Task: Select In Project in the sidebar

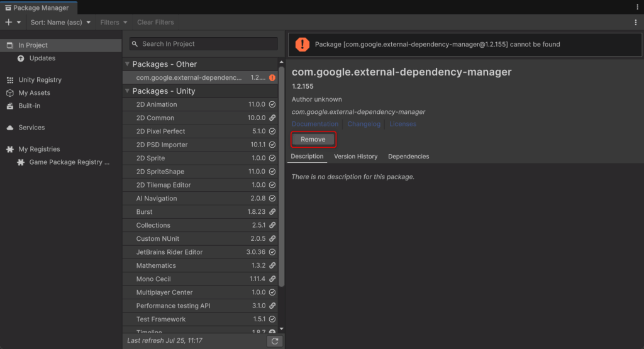Action: [61, 45]
